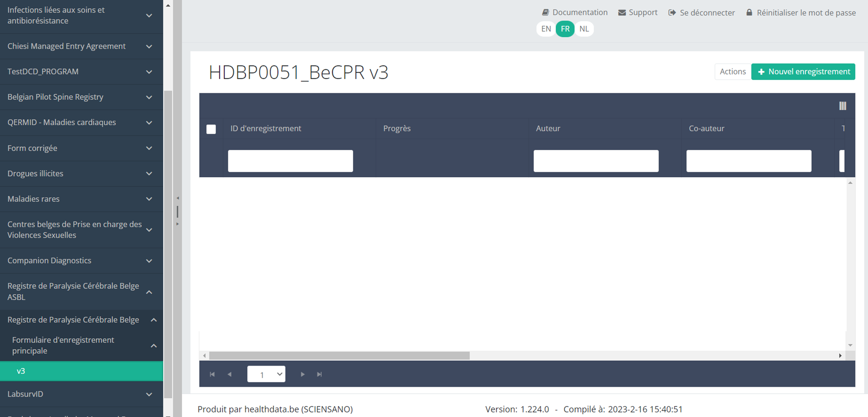Switch interface language to NL
Screen dimensions: 868x417
coord(584,29)
